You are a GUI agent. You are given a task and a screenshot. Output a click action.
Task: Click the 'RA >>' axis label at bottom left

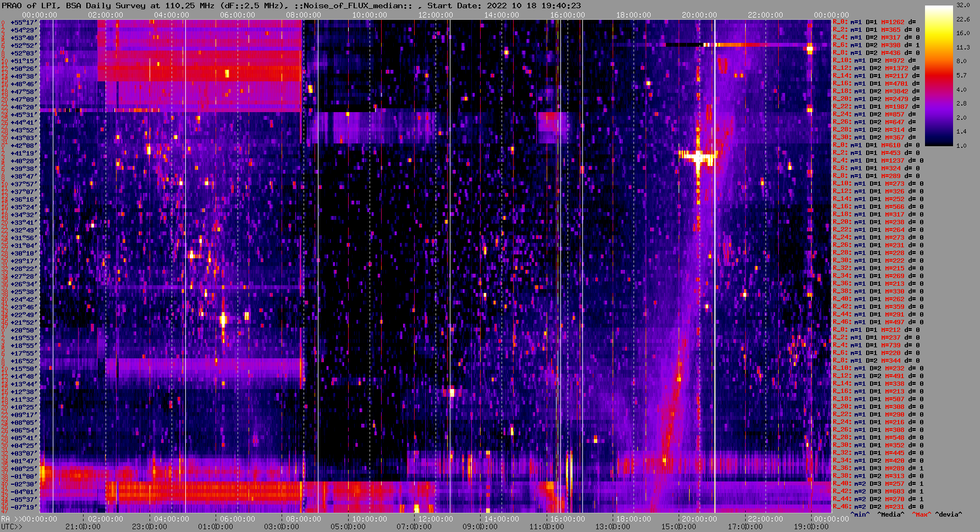tap(11, 519)
